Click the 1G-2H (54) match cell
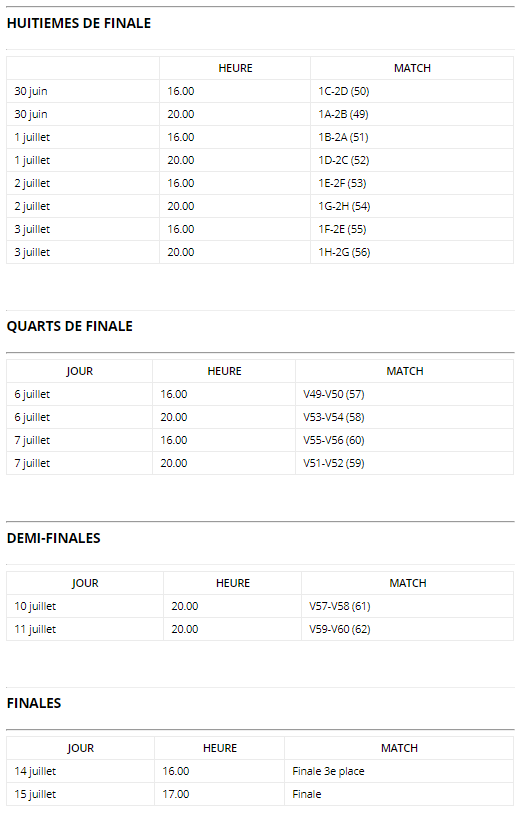523x813 pixels. tap(412, 206)
